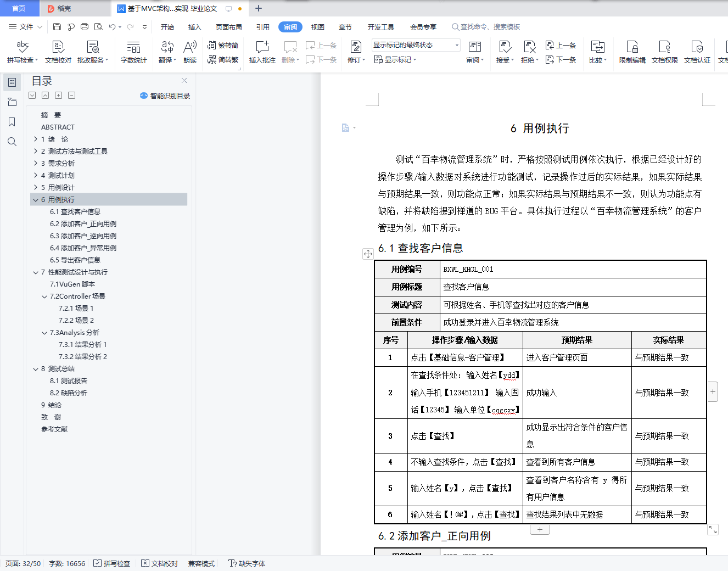Open document permissions (文档权限)

pos(665,52)
